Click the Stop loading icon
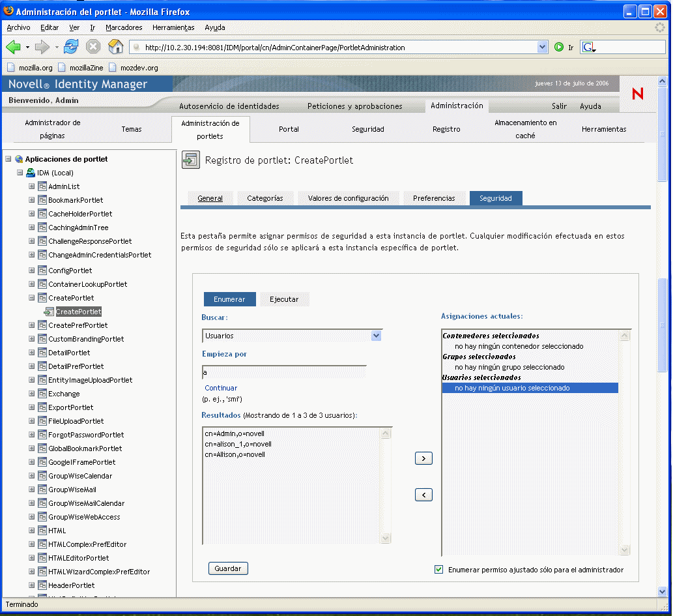Viewport: 673px width, 616px height. [93, 47]
